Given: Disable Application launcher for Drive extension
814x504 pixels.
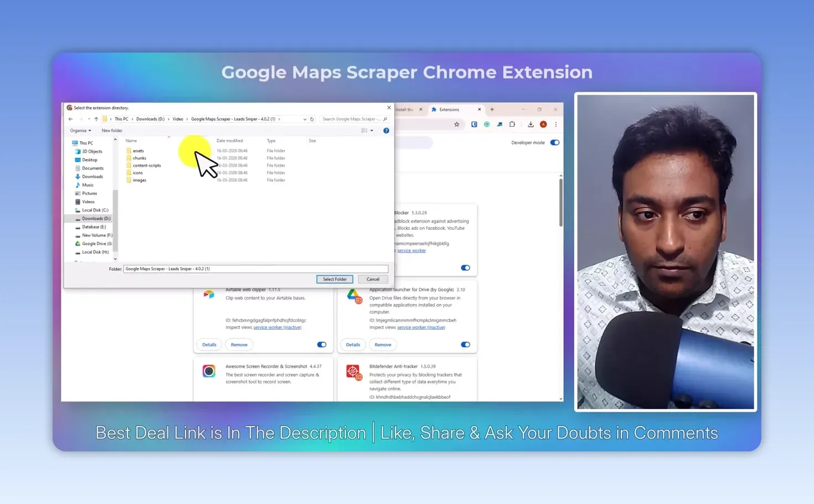Looking at the screenshot, I should [465, 344].
